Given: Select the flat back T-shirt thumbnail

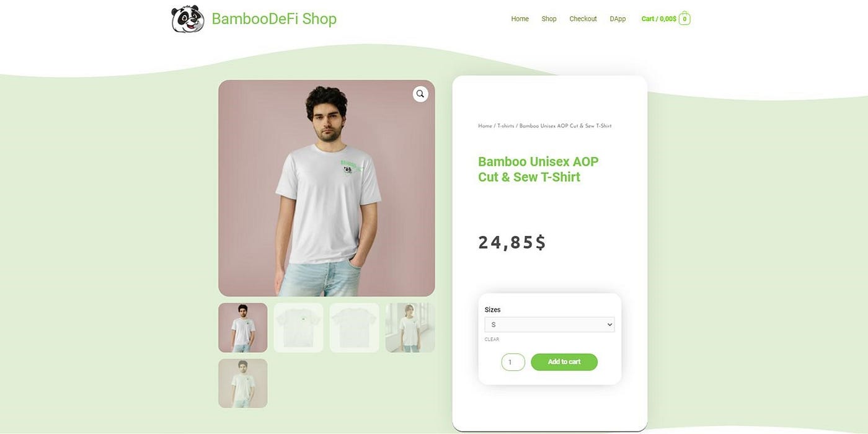Looking at the screenshot, I should point(354,327).
